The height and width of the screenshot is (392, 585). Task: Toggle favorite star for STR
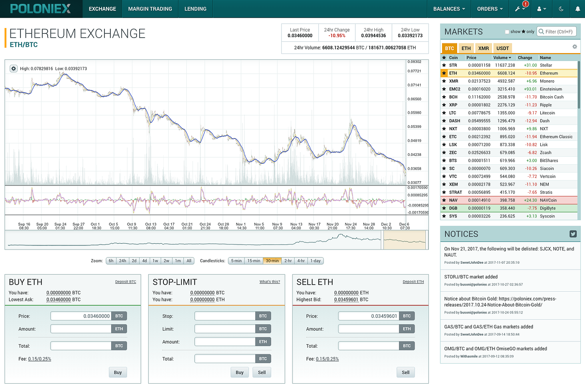tap(444, 65)
